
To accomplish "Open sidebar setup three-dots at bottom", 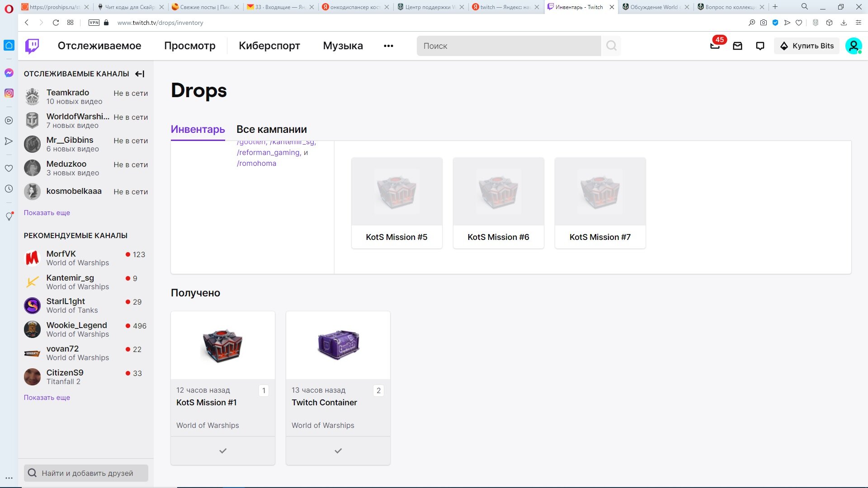I will pyautogui.click(x=9, y=478).
